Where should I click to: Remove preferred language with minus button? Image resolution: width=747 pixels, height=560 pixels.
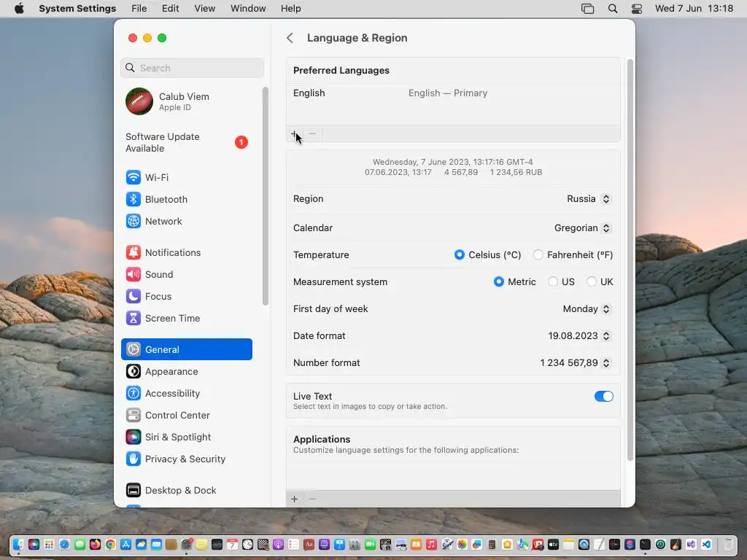(312, 134)
